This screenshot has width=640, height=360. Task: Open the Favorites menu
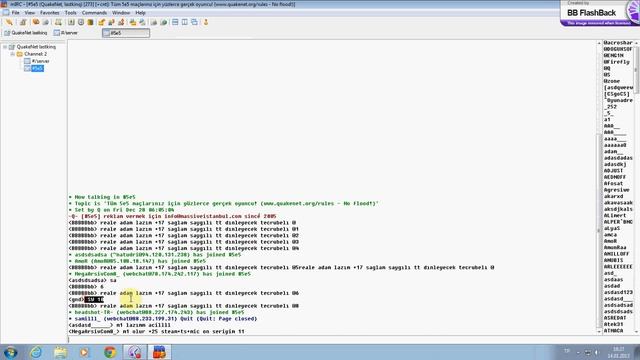click(x=50, y=13)
